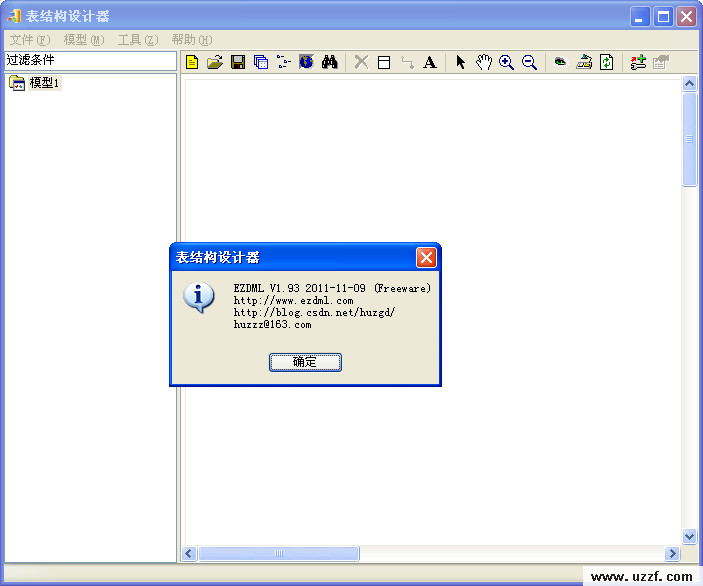Open Find with the binoculars icon
This screenshot has height=586, width=703.
(330, 62)
